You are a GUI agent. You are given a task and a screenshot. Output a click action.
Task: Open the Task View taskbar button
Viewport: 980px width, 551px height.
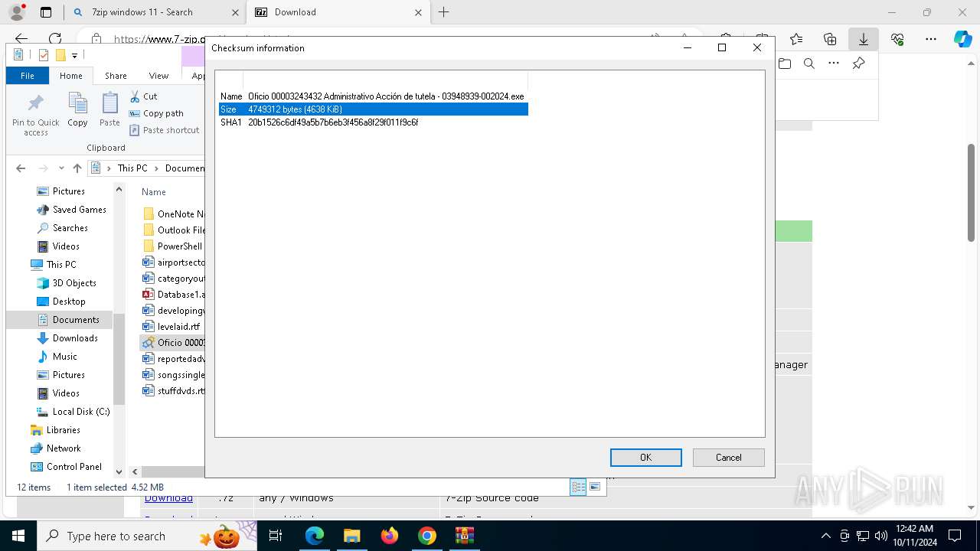[x=276, y=536]
